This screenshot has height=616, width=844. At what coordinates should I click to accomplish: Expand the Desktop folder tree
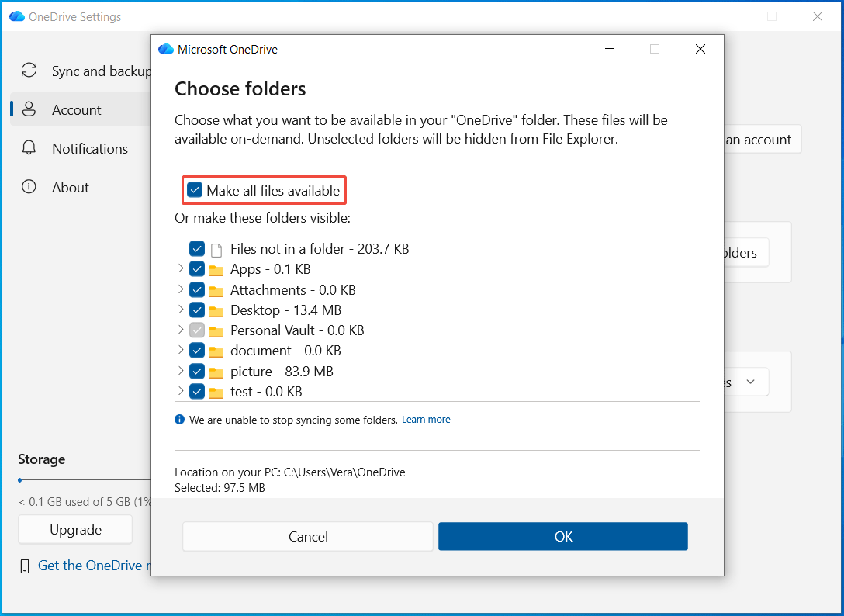tap(182, 310)
